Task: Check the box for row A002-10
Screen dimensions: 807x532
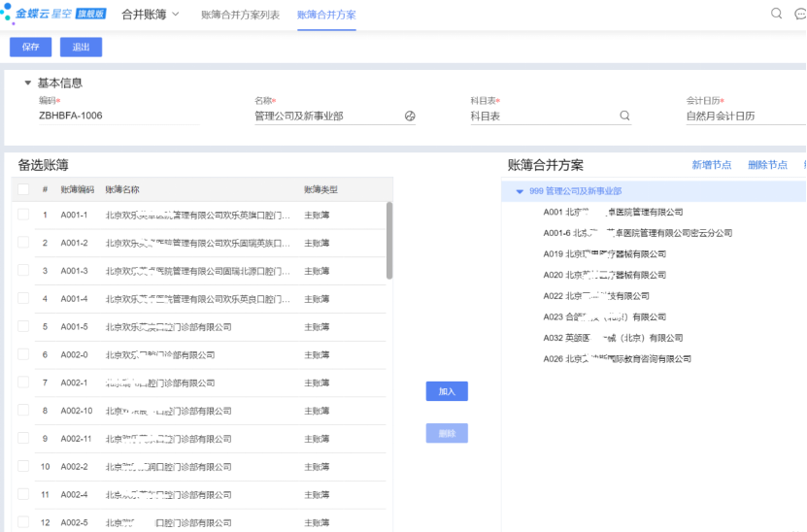Action: pos(23,410)
